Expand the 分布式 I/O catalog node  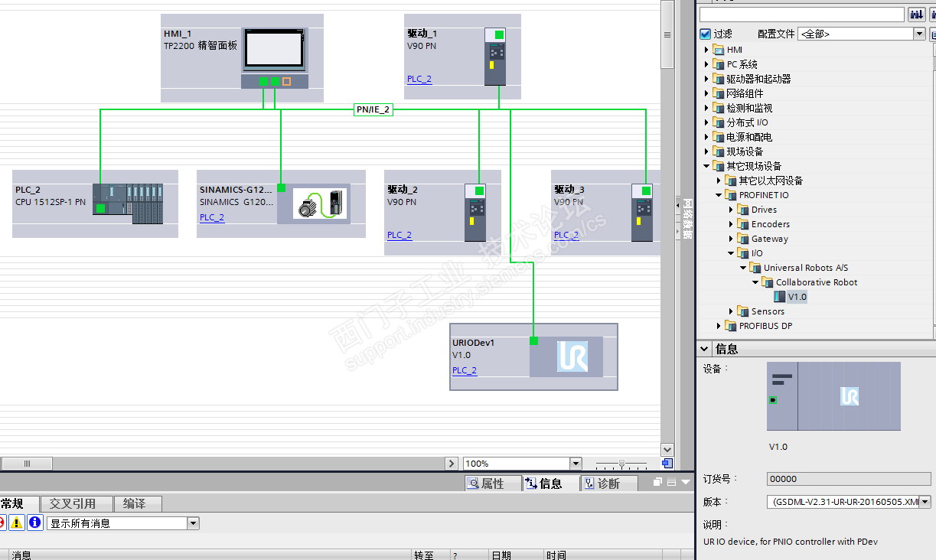pos(706,122)
